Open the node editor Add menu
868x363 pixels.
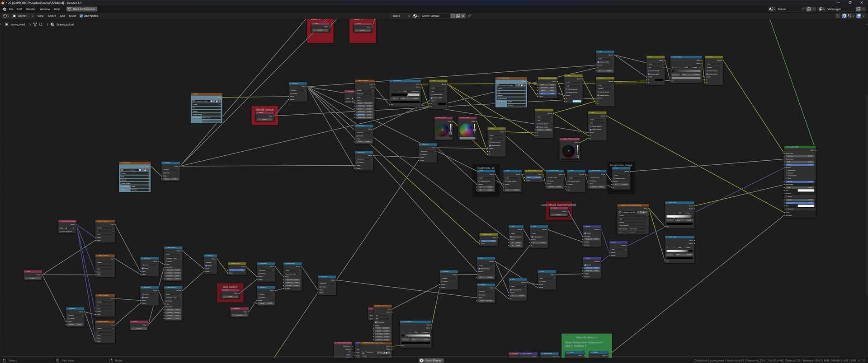(62, 16)
